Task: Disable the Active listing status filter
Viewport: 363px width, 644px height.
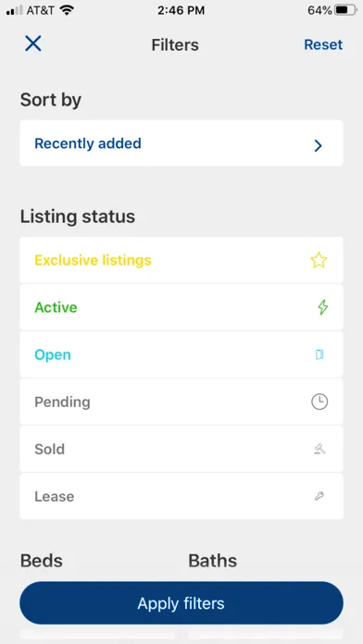Action: pos(181,307)
